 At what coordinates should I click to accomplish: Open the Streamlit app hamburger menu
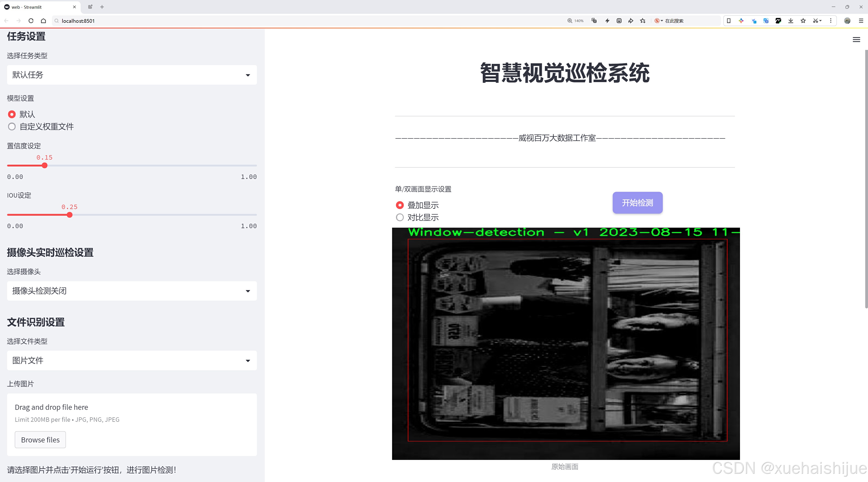[856, 40]
